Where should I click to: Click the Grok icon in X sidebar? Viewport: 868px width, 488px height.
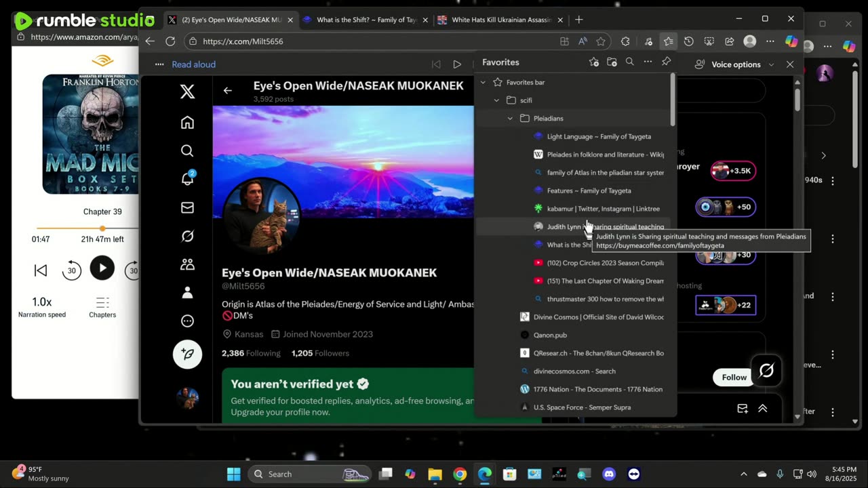point(187,236)
